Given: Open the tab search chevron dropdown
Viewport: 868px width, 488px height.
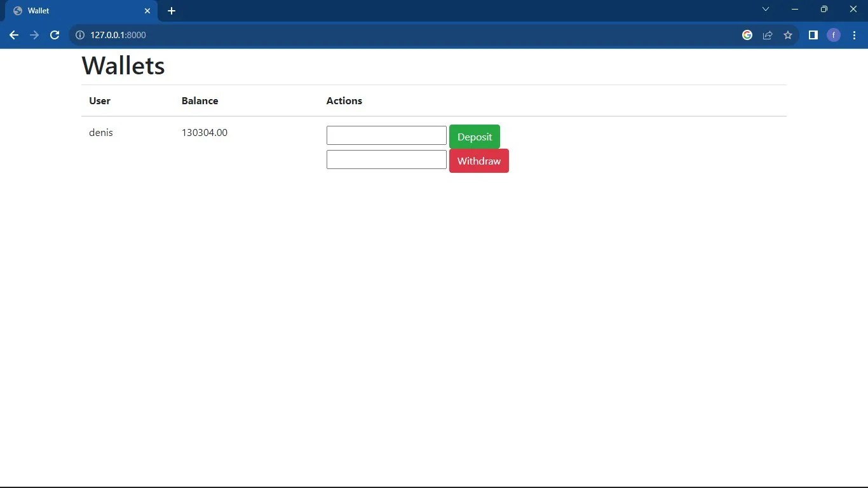Looking at the screenshot, I should [x=765, y=9].
